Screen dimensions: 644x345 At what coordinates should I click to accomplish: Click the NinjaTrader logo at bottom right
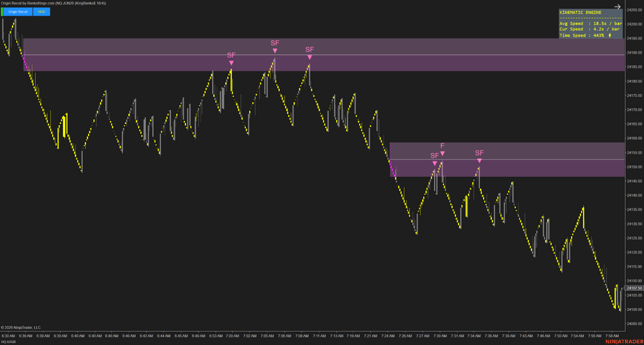[624, 341]
